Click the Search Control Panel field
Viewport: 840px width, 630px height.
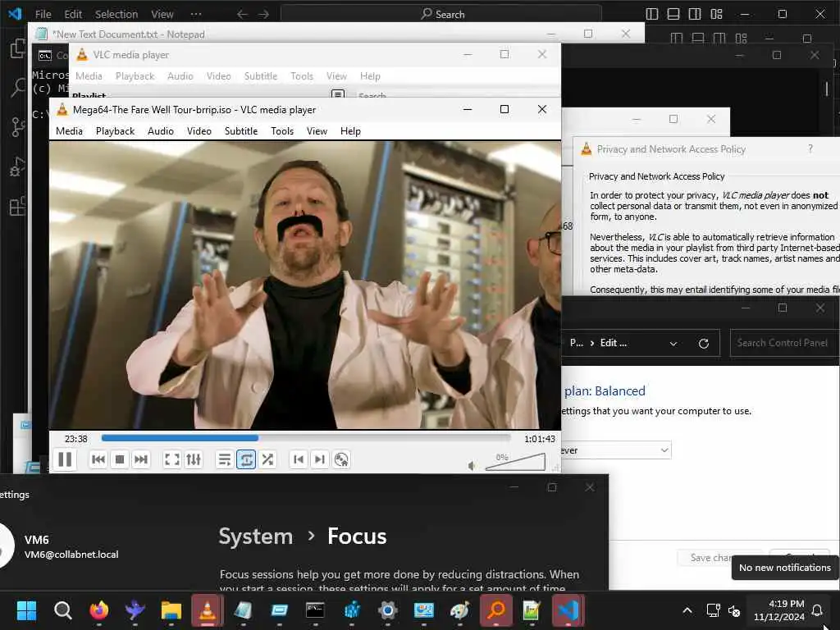tap(784, 343)
